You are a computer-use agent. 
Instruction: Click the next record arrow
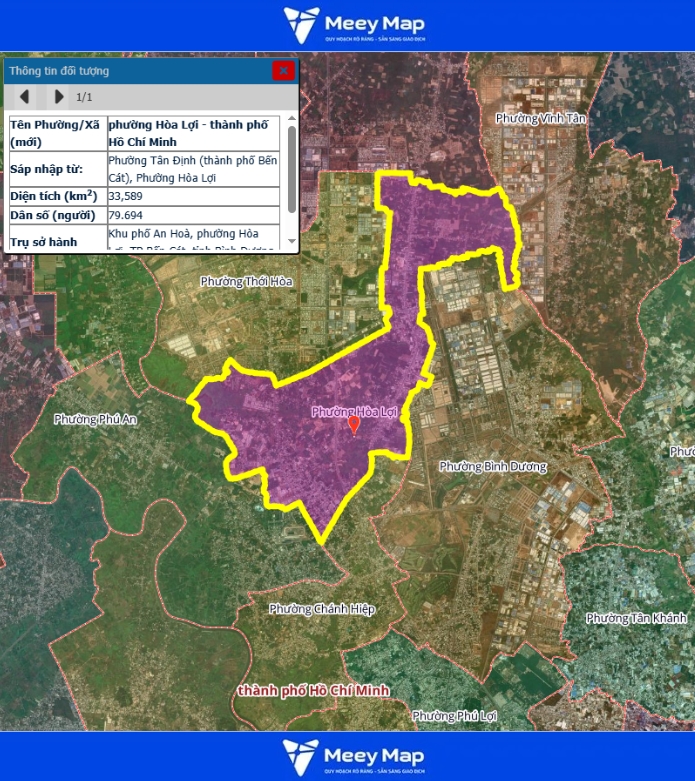pos(58,97)
